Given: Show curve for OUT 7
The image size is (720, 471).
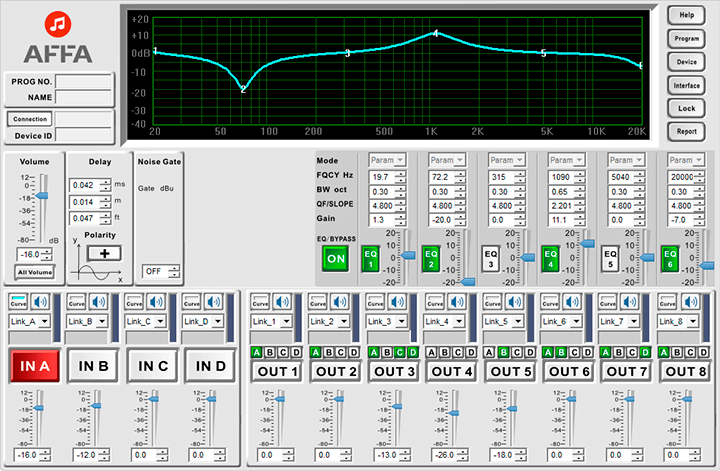Looking at the screenshot, I should pos(608,302).
